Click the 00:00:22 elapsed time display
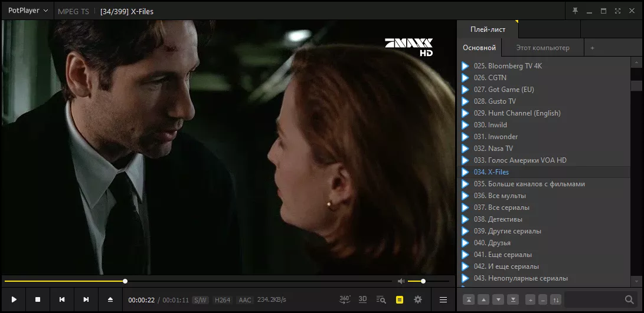 [x=141, y=300]
